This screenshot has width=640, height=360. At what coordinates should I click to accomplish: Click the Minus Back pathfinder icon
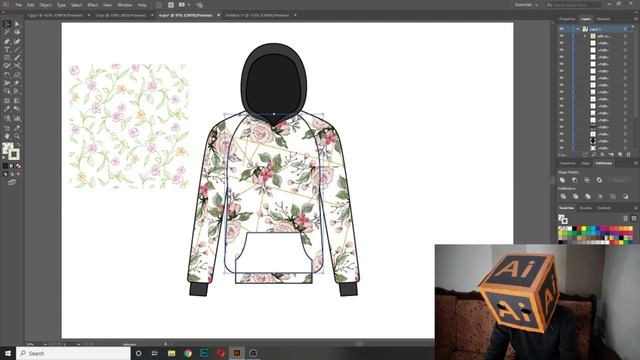(626, 196)
